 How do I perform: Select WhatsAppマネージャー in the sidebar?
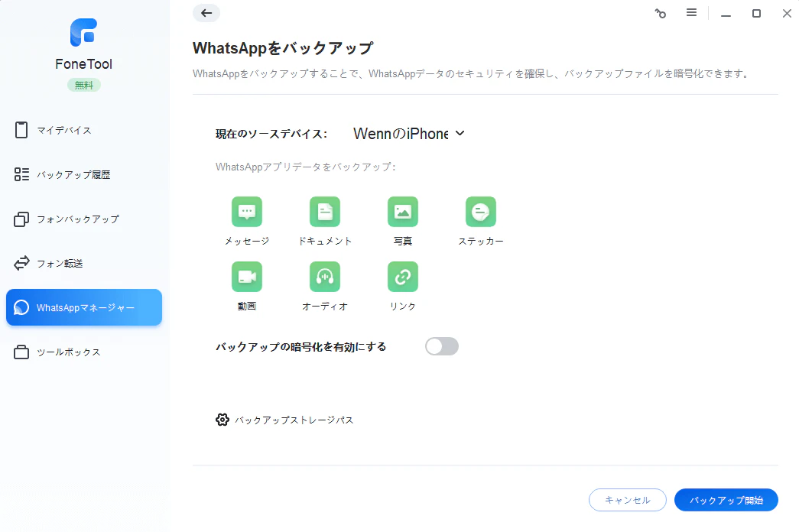(84, 307)
